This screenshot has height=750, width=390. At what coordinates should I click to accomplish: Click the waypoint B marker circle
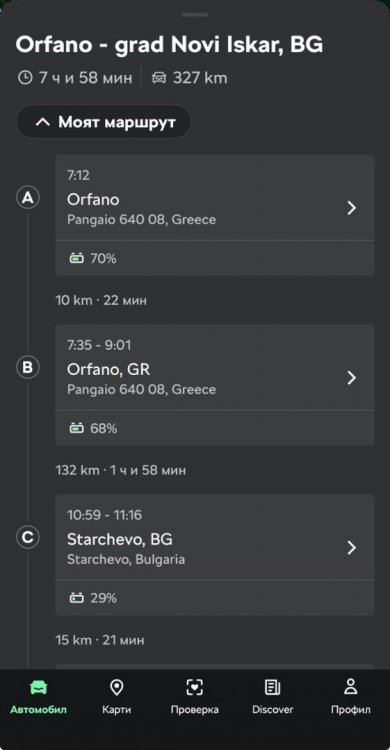point(28,367)
